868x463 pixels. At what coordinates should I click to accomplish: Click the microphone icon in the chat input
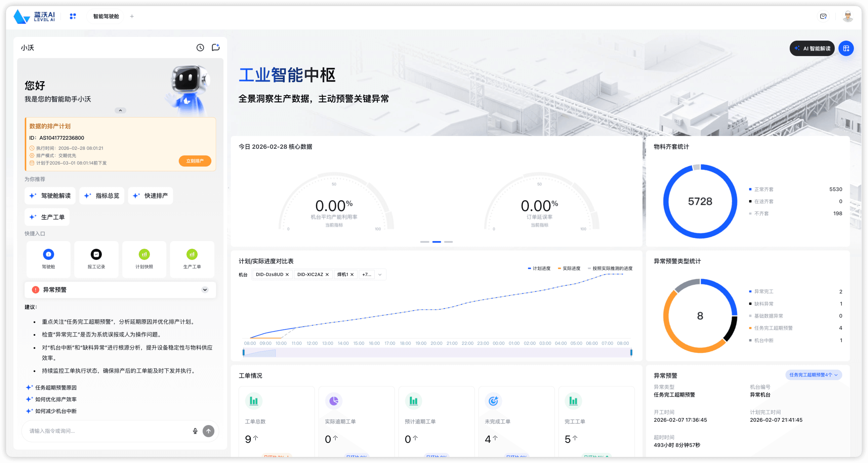(x=196, y=431)
